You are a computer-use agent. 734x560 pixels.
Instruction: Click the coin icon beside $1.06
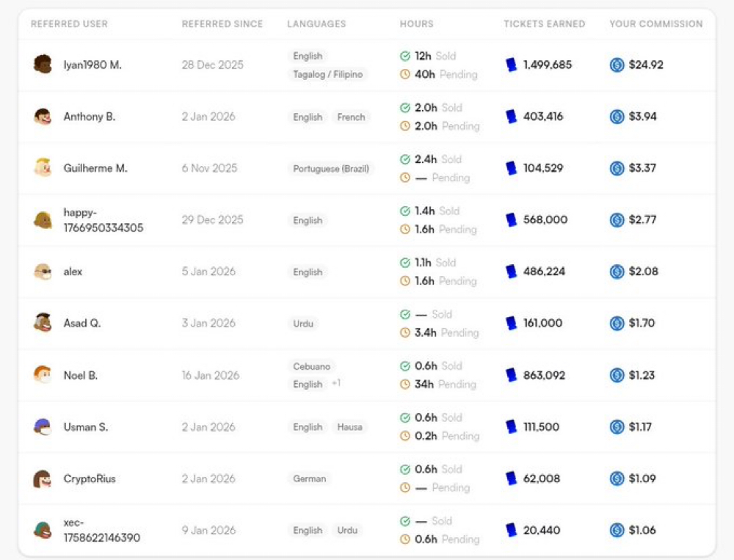click(617, 530)
